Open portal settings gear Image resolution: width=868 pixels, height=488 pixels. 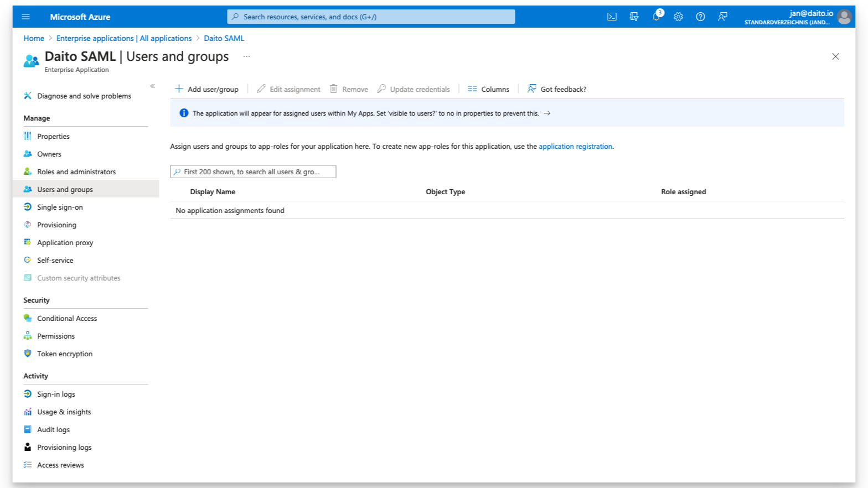coord(678,17)
